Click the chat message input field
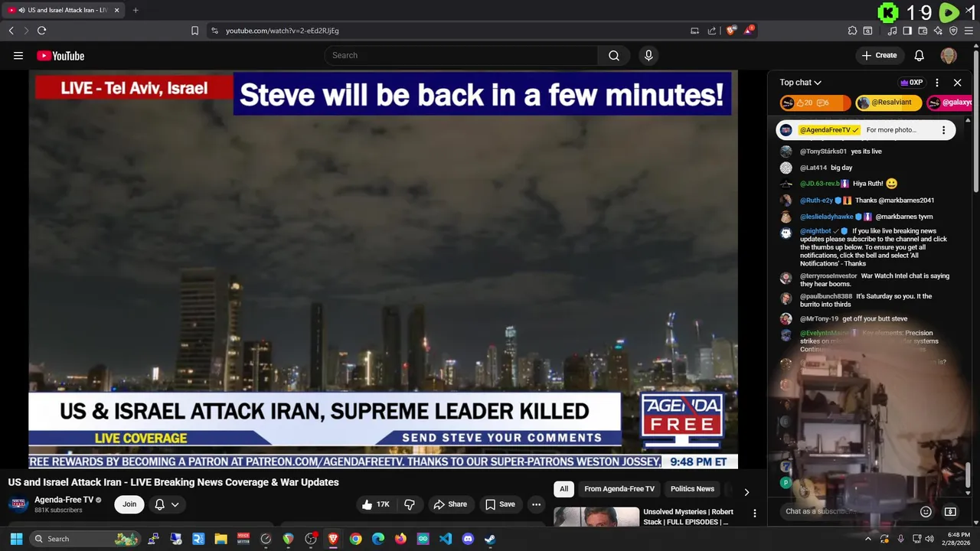The height and width of the screenshot is (551, 980). point(848,511)
